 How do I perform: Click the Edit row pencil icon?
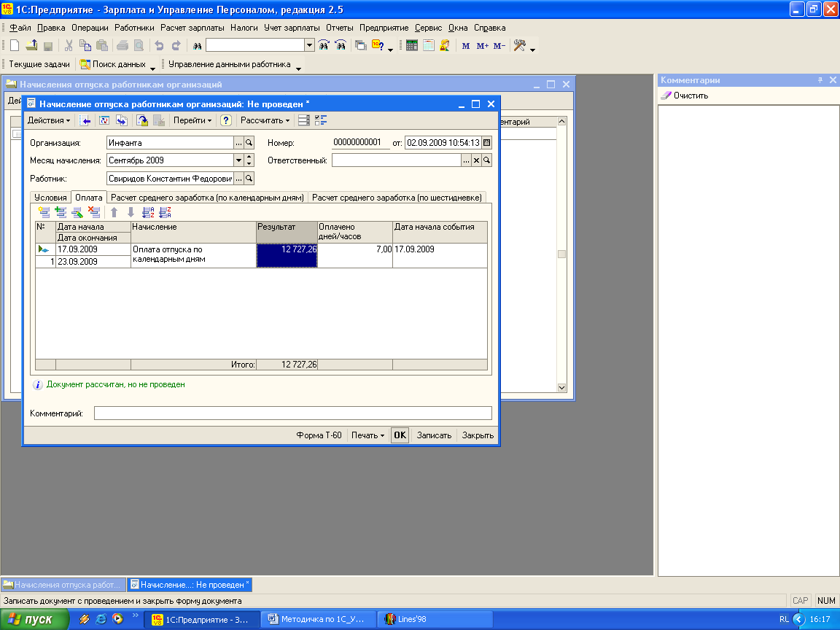(x=77, y=213)
